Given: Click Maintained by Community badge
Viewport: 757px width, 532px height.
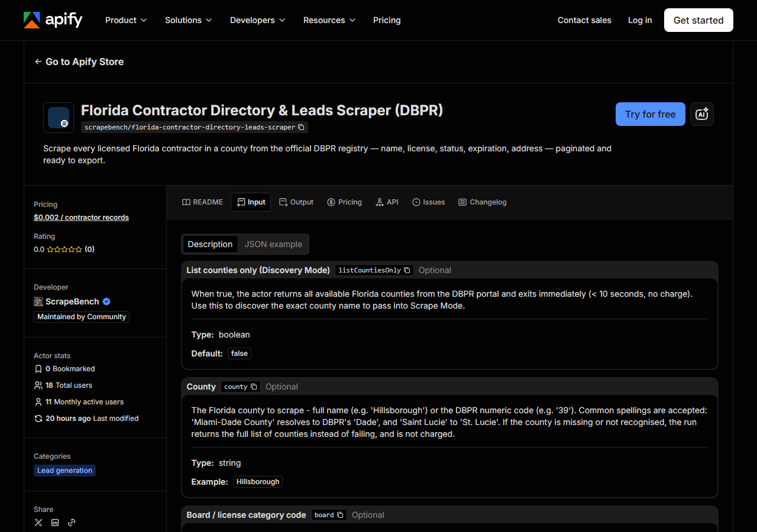Looking at the screenshot, I should 82,317.
